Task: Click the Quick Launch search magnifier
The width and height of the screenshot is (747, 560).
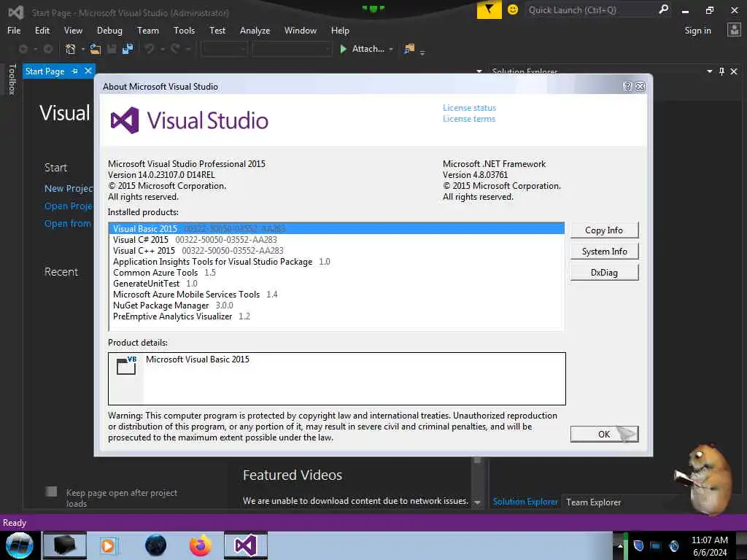Action: (x=663, y=9)
